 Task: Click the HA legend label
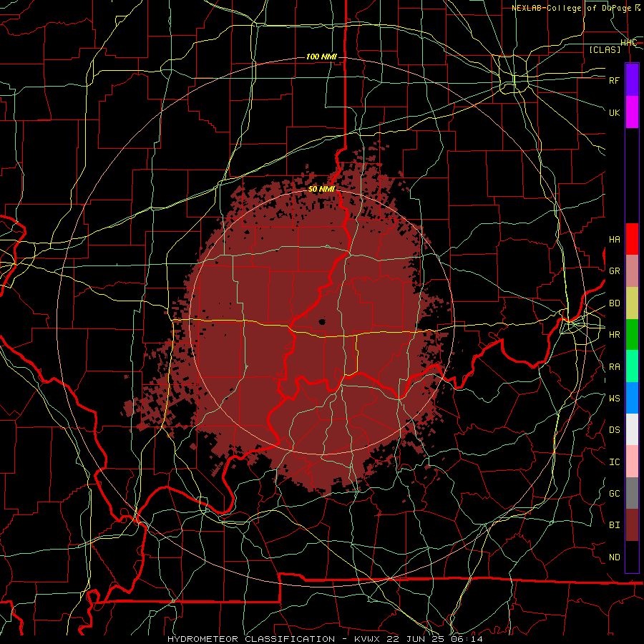point(615,240)
